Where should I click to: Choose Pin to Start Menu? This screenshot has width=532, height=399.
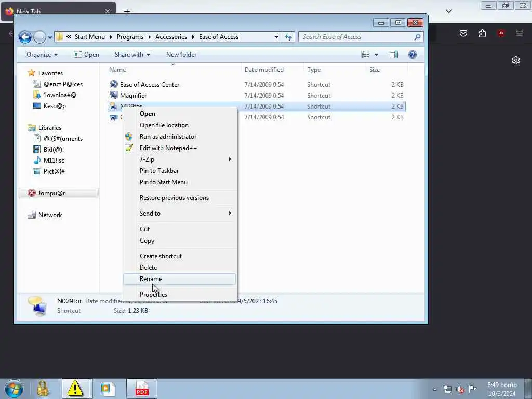coord(179,182)
